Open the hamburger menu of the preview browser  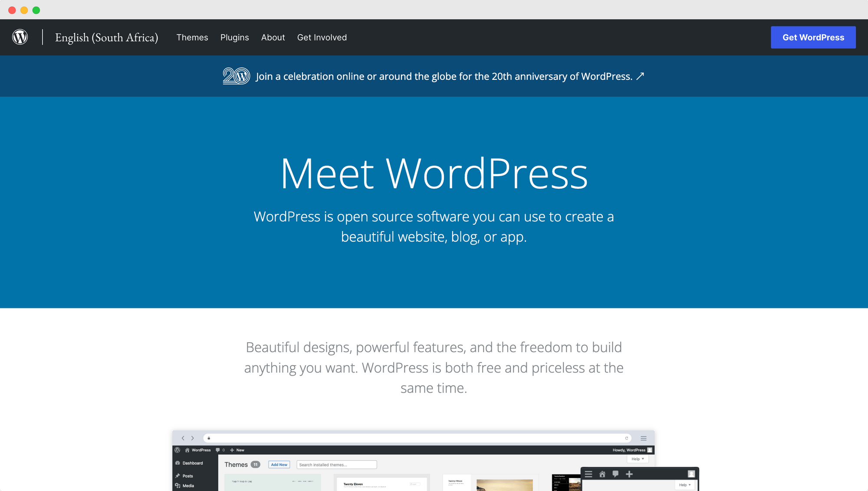(x=644, y=439)
